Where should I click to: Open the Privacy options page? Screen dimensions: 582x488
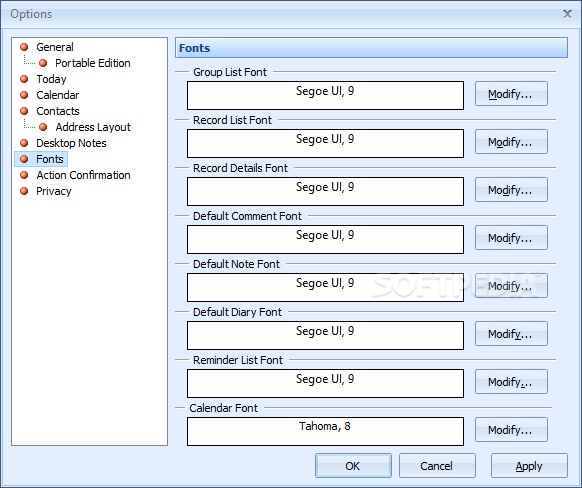click(x=53, y=191)
